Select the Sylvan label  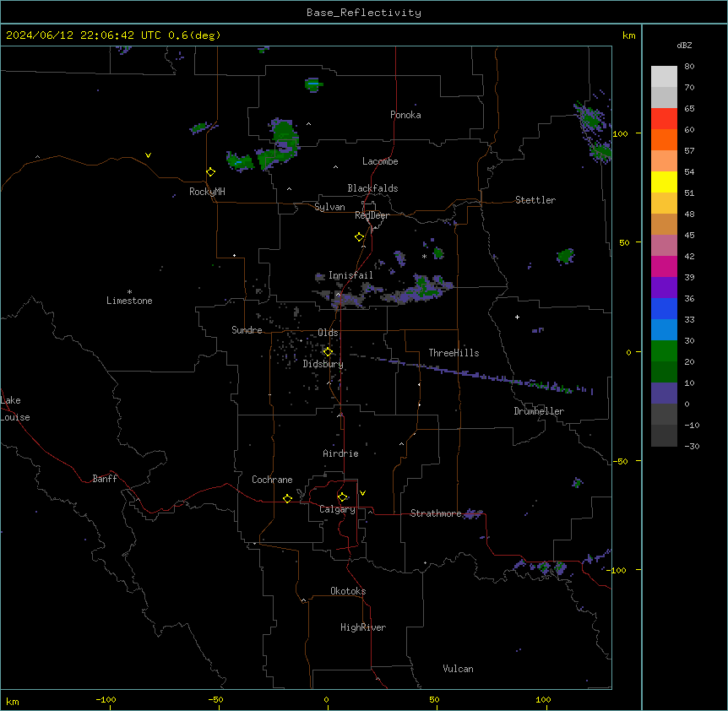tap(329, 207)
